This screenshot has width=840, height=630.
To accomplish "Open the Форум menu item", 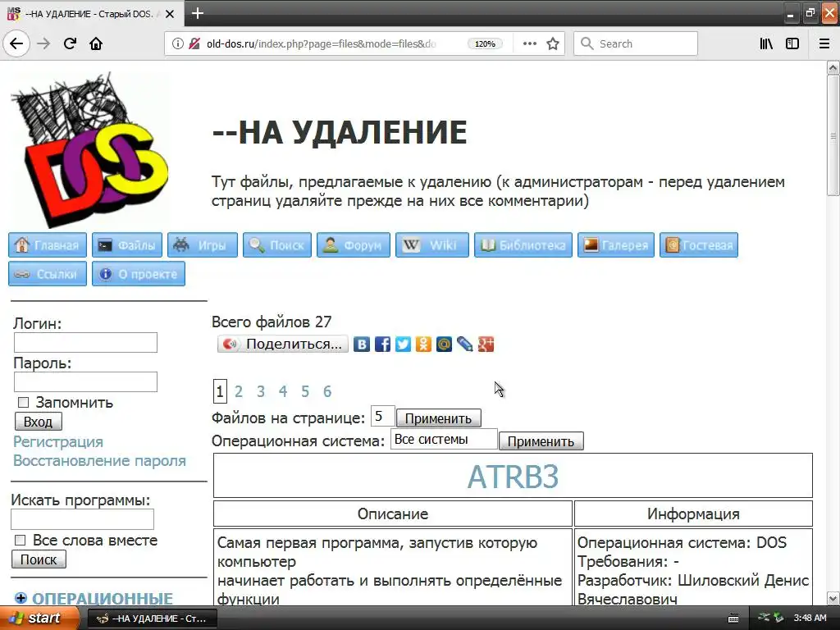I will coord(354,244).
